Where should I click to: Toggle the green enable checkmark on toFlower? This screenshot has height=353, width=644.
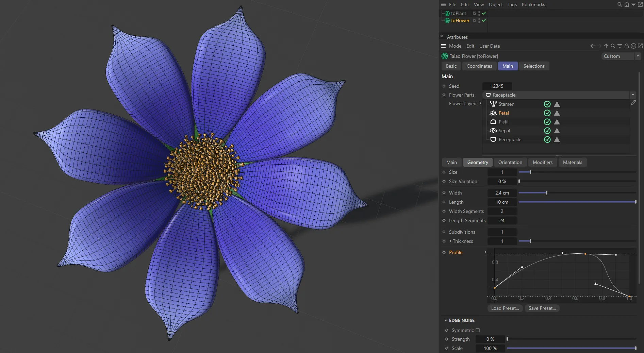tap(484, 21)
